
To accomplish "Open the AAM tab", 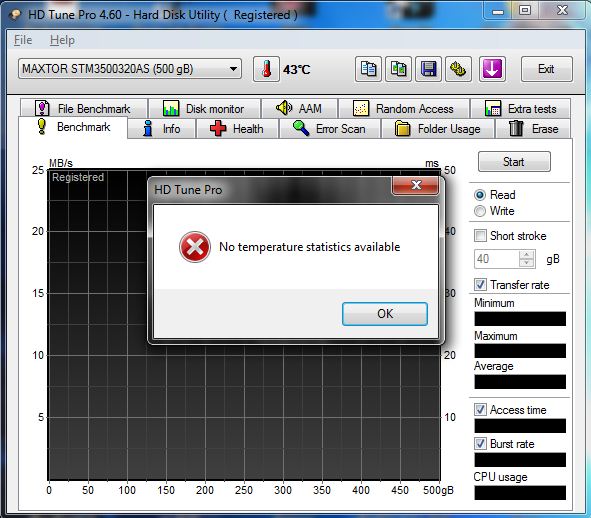I will pyautogui.click(x=300, y=109).
